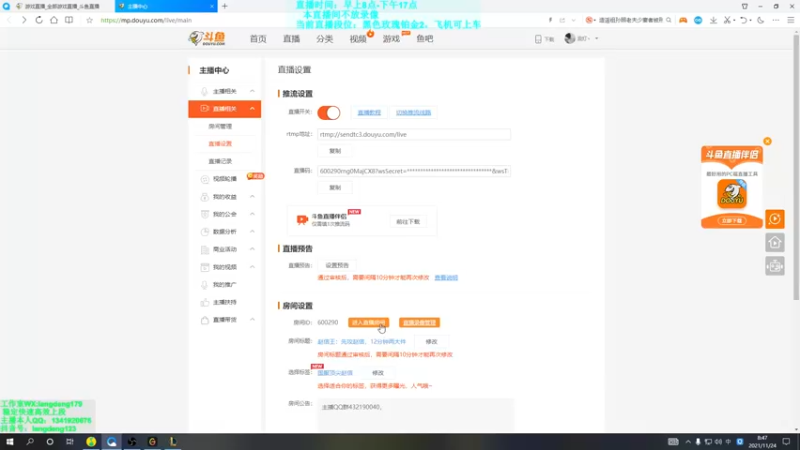This screenshot has width=800, height=450.
Task: Click the home floating side button
Action: tap(774, 242)
